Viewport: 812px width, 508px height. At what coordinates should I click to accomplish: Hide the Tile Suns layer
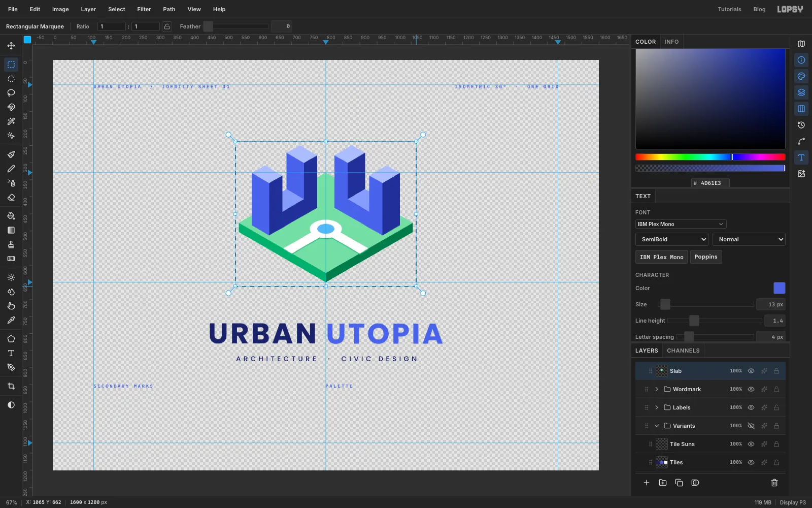click(x=751, y=444)
